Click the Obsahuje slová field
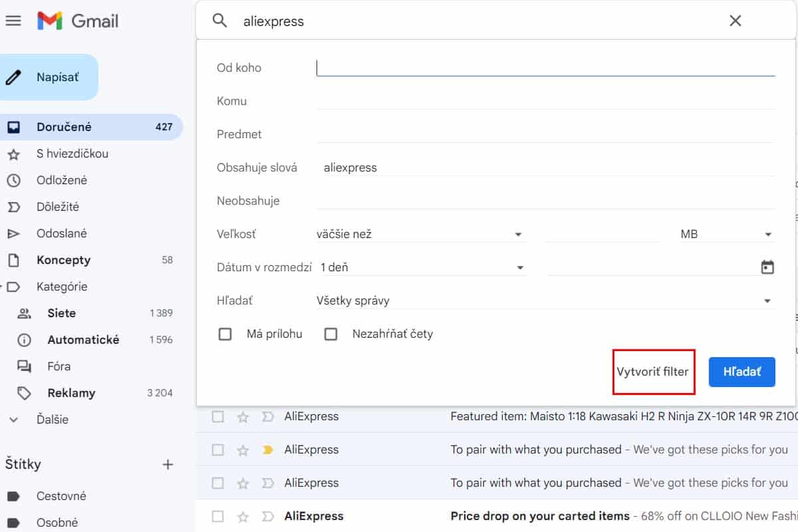Viewport: 798px width, 532px height. 545,167
